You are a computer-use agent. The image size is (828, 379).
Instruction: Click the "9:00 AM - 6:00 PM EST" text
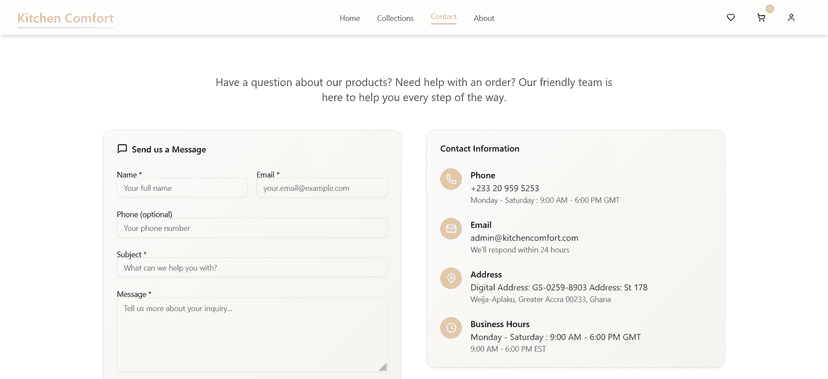click(508, 349)
